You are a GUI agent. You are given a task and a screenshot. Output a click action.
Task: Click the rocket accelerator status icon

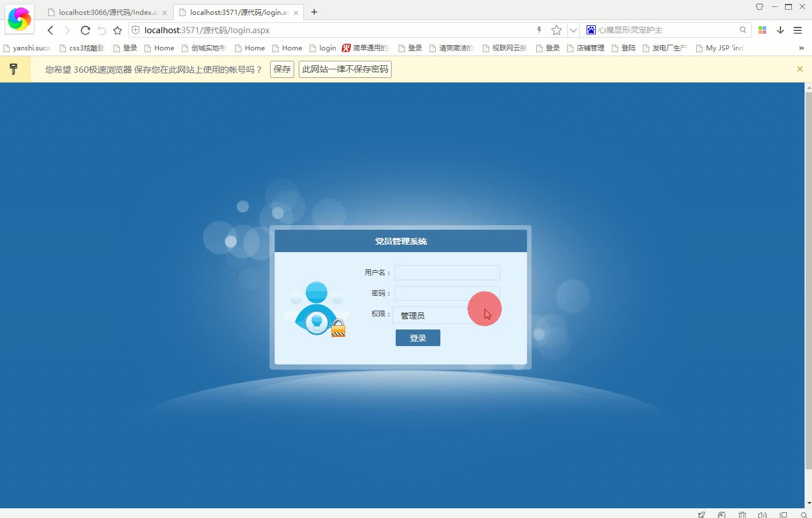[x=701, y=515]
